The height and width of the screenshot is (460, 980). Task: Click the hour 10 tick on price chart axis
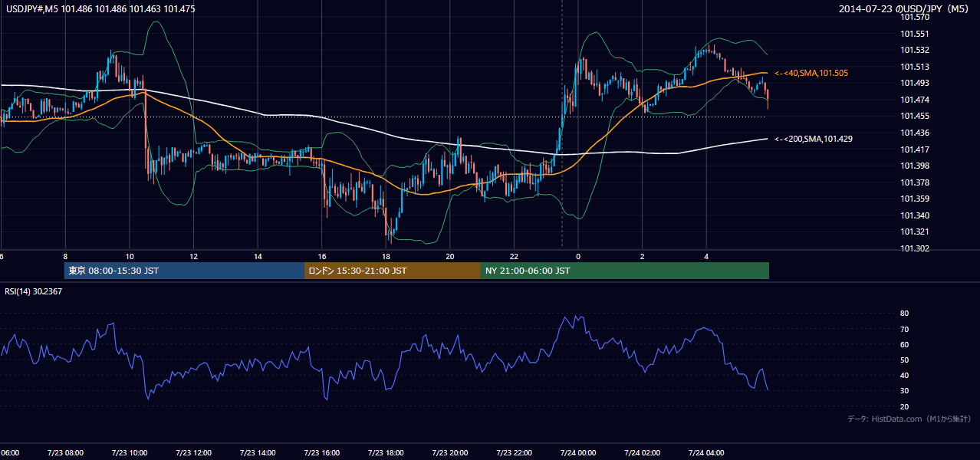point(130,257)
